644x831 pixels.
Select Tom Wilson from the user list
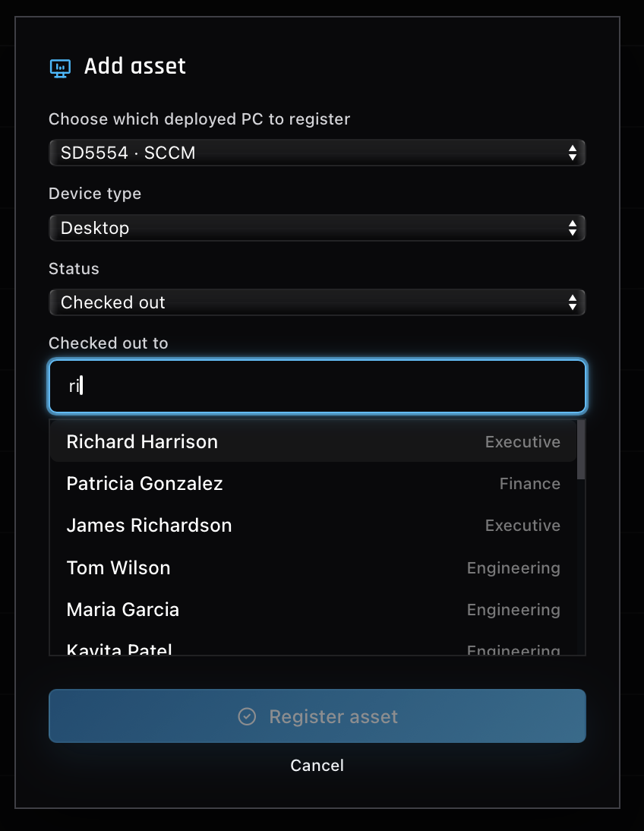(x=313, y=567)
